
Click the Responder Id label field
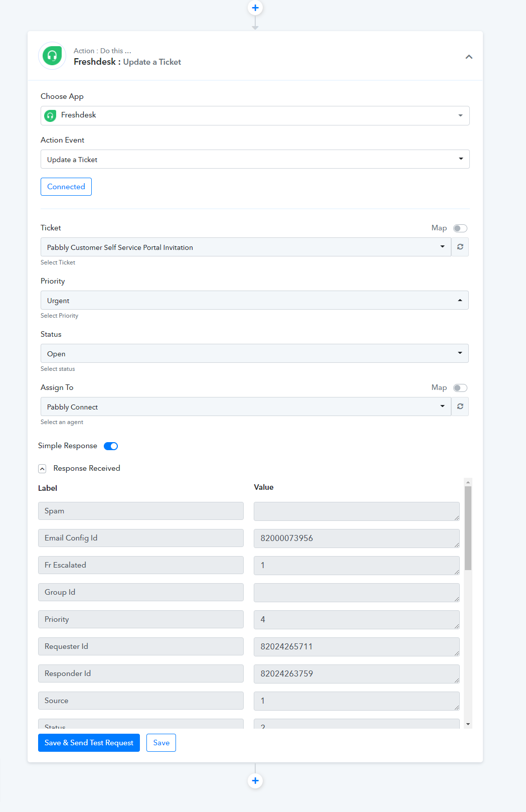pyautogui.click(x=141, y=673)
